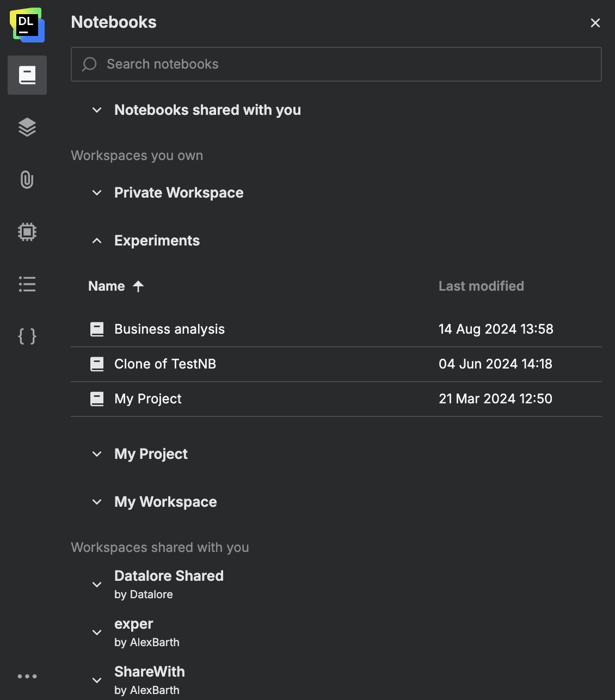Image resolution: width=615 pixels, height=700 pixels.
Task: Click the 'by Datalore' subtitle
Action: [144, 594]
